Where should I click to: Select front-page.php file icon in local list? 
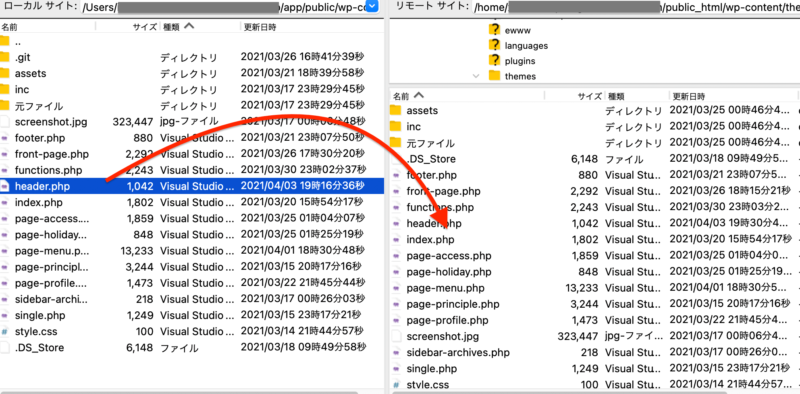pyautogui.click(x=4, y=154)
